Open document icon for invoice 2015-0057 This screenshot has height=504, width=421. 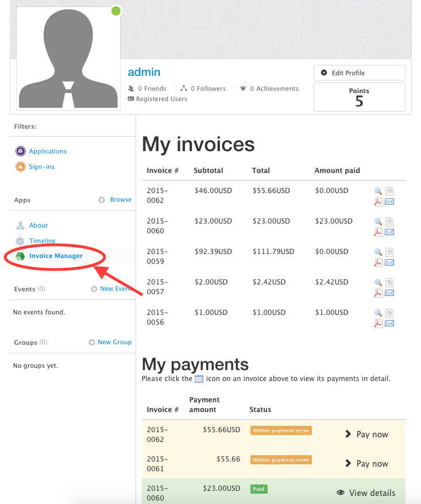pyautogui.click(x=389, y=283)
